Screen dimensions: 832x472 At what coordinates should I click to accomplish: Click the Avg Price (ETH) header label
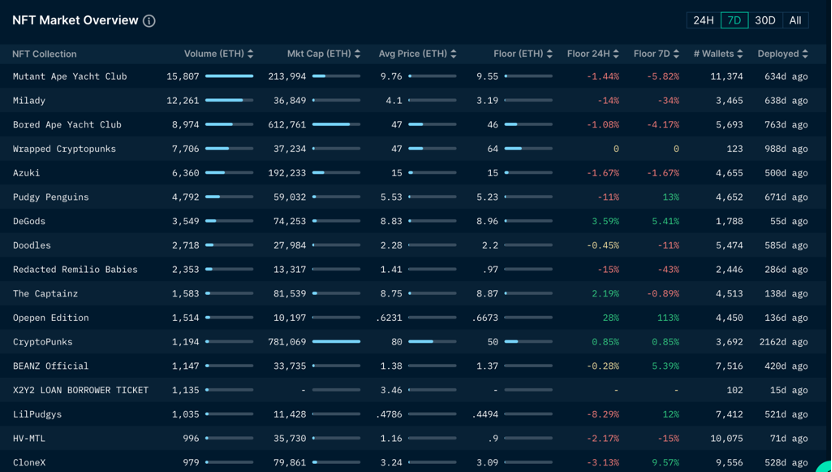pos(413,54)
